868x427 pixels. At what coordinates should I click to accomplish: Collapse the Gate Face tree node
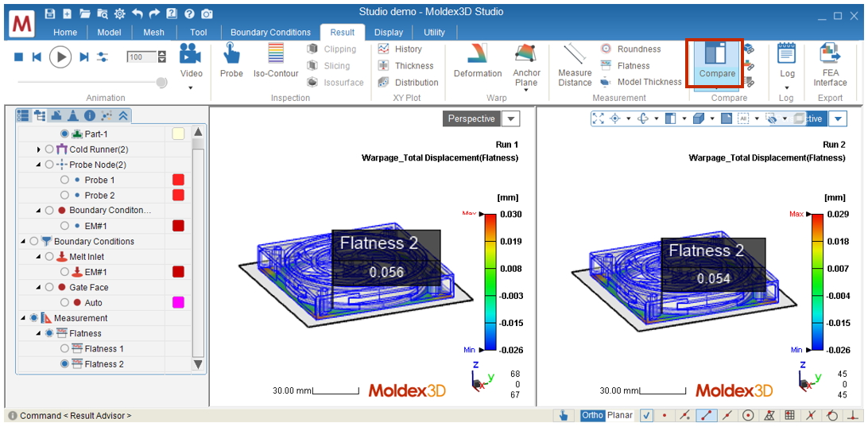click(x=38, y=287)
